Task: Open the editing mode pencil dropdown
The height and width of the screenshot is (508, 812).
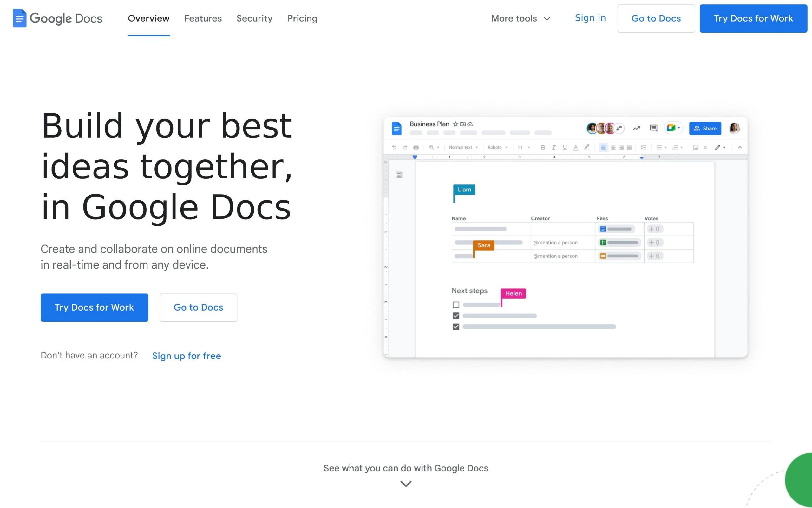Action: click(x=720, y=147)
